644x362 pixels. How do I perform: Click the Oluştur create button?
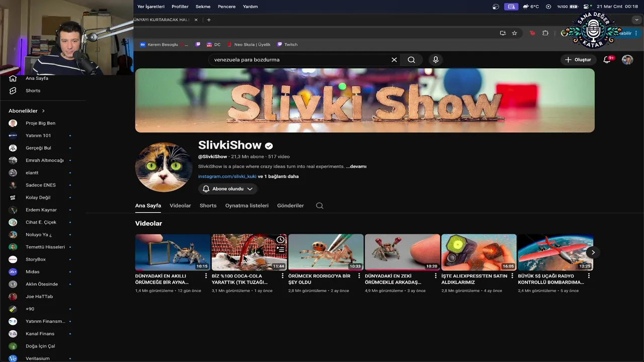(x=578, y=60)
